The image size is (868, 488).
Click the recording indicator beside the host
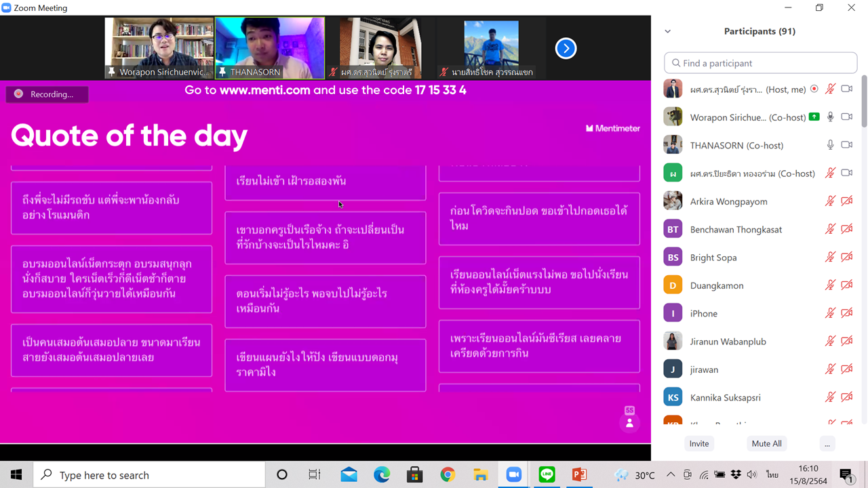tap(814, 89)
